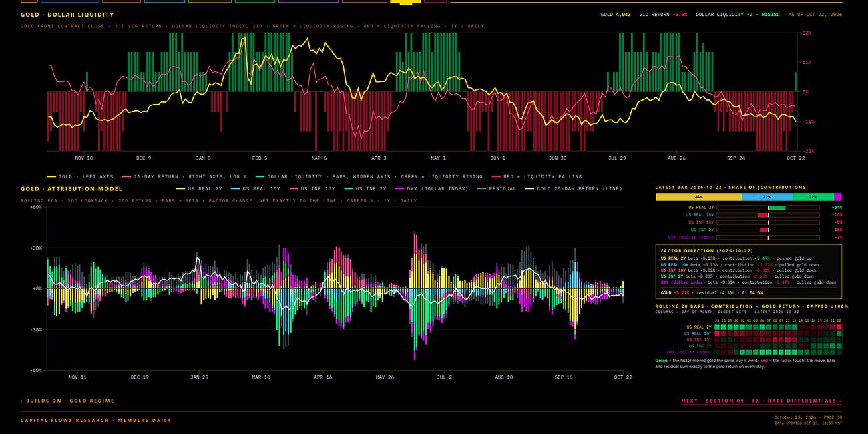The height and width of the screenshot is (434, 868).
Task: Click the DXY (dollar index) -3% contribution bar
Action: click(768, 237)
